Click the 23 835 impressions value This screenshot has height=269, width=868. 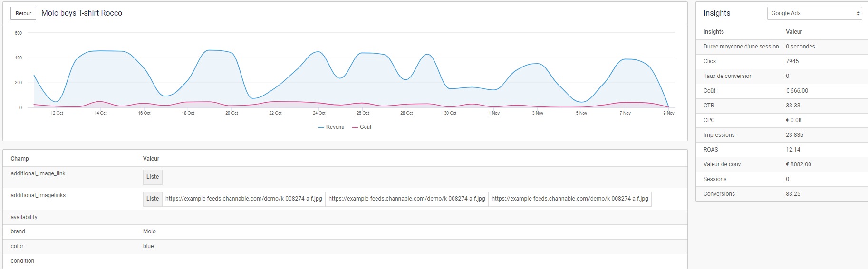click(795, 135)
